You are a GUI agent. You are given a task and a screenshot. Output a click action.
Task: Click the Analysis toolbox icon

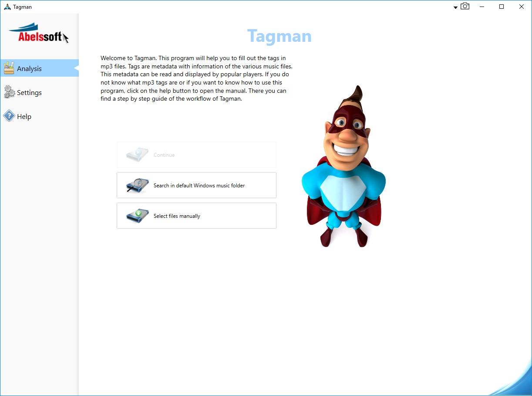pyautogui.click(x=9, y=68)
